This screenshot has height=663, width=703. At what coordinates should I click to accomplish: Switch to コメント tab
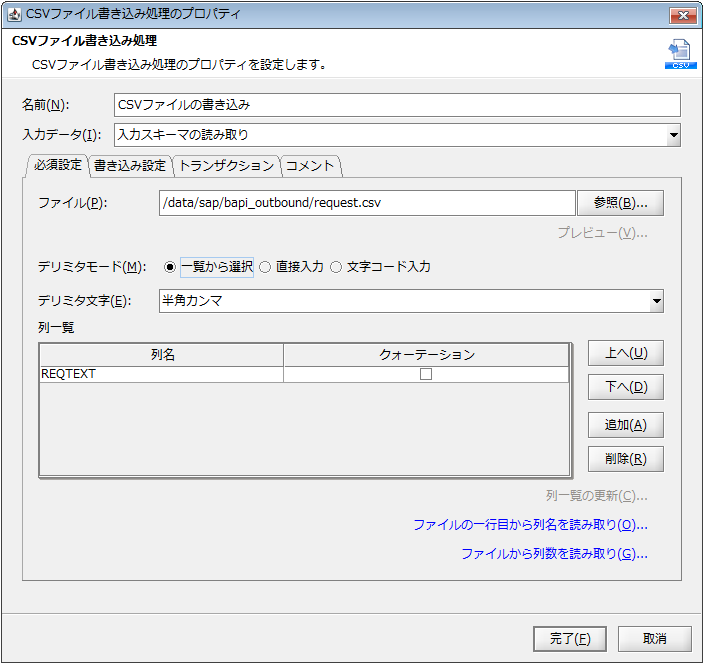310,166
